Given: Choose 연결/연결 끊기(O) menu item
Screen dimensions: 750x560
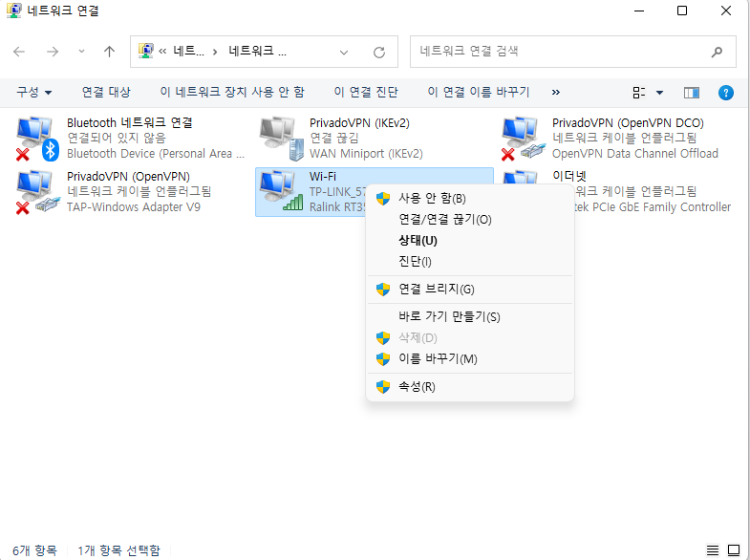Looking at the screenshot, I should click(x=470, y=219).
